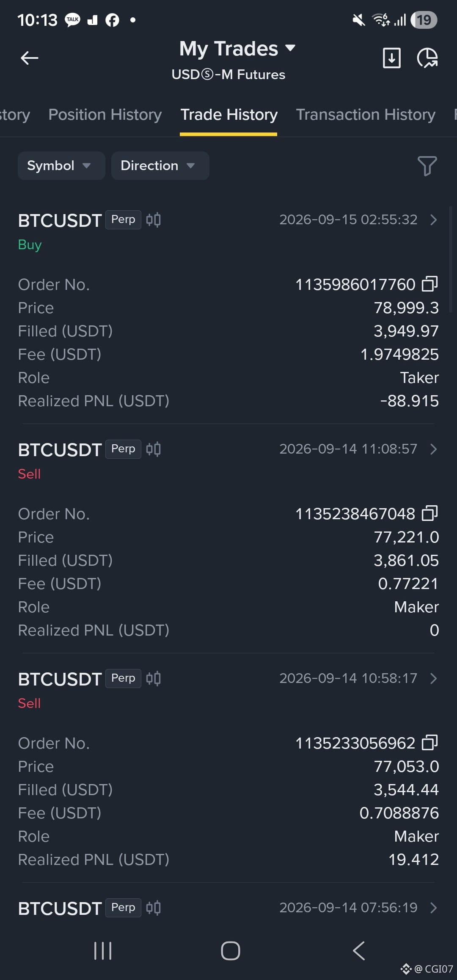457x980 pixels.
Task: Copy order number 1135986017760
Action: pyautogui.click(x=430, y=284)
